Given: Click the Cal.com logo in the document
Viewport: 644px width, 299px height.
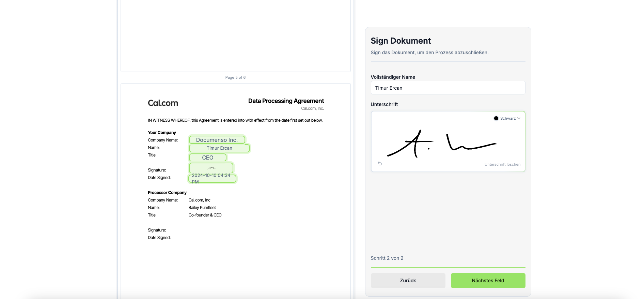Looking at the screenshot, I should [163, 103].
